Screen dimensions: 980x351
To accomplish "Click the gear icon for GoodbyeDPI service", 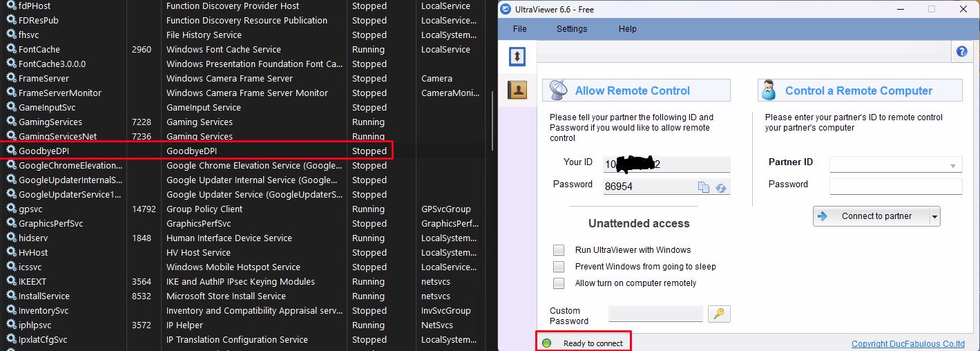I will click(x=11, y=151).
